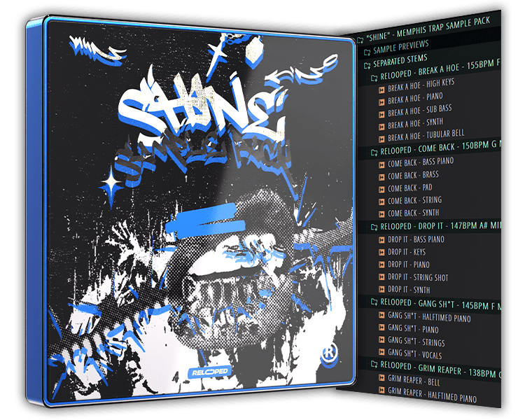The height and width of the screenshot is (420, 525).
Task: Click the sample icon beside Drop It - Keys
Action: (x=380, y=252)
